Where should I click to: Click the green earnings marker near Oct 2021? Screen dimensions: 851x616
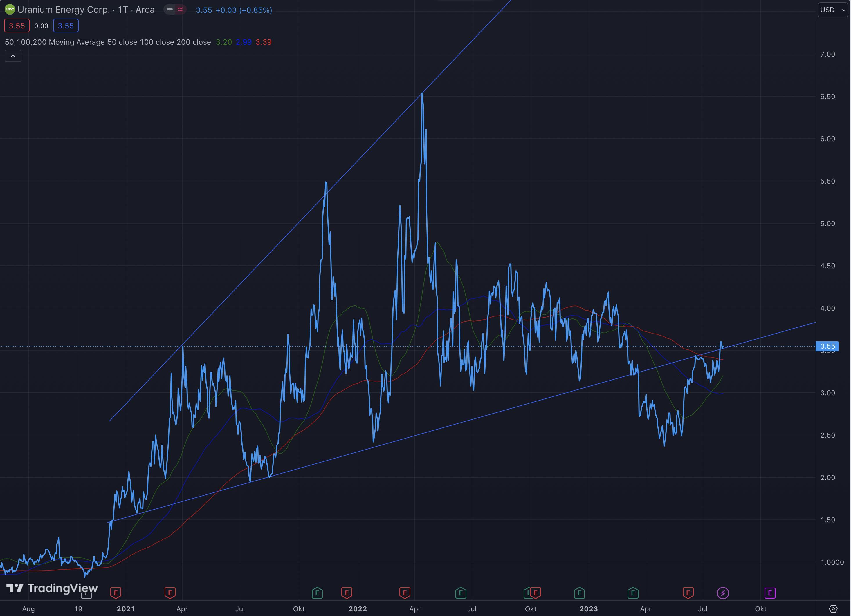click(317, 593)
